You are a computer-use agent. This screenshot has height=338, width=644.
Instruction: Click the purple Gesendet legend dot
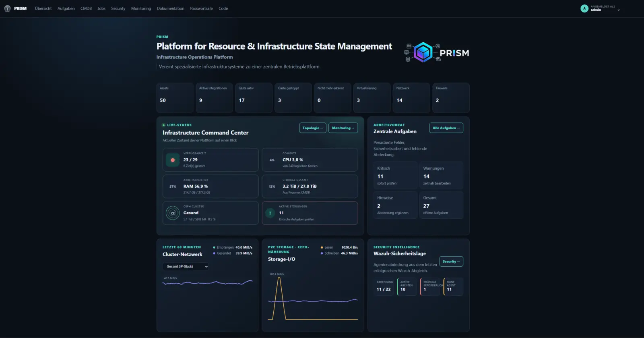coord(214,253)
